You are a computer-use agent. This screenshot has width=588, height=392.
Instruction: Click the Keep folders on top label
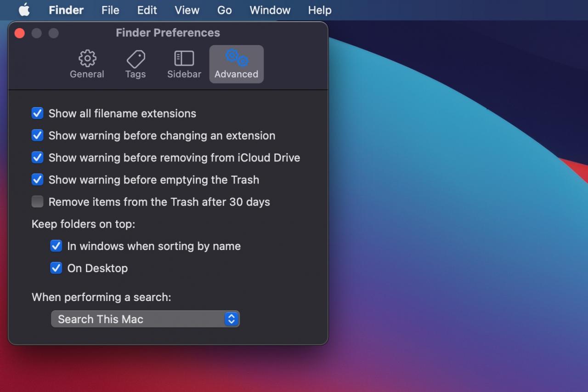83,224
